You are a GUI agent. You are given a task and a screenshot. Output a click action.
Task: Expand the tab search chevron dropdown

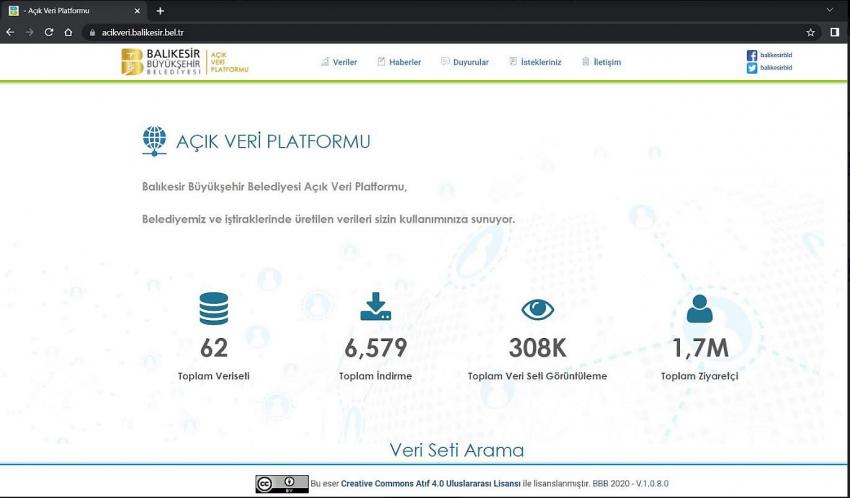(x=829, y=10)
